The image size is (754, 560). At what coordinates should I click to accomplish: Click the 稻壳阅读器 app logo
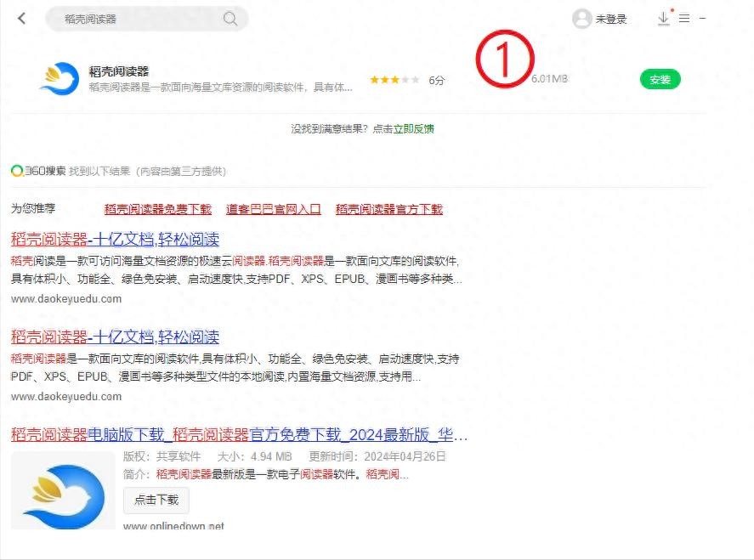tap(60, 78)
